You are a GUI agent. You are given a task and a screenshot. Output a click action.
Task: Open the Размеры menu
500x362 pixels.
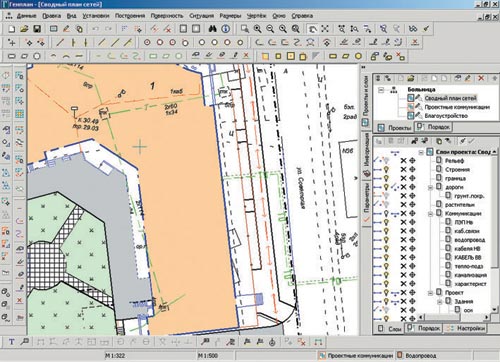tap(230, 16)
